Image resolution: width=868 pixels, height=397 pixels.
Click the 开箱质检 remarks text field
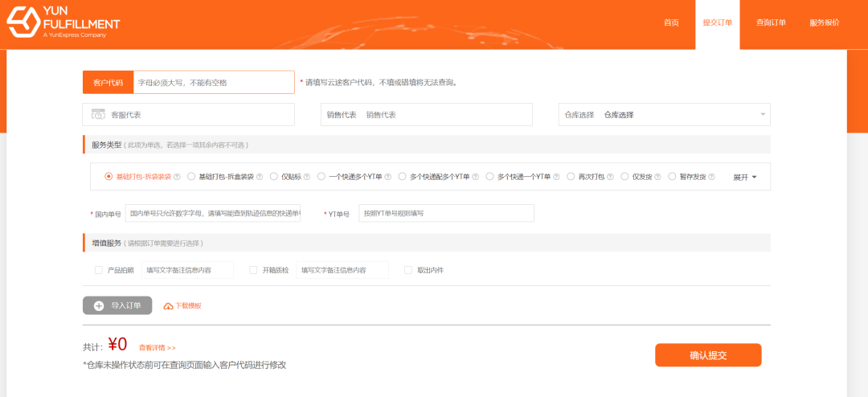coord(342,270)
